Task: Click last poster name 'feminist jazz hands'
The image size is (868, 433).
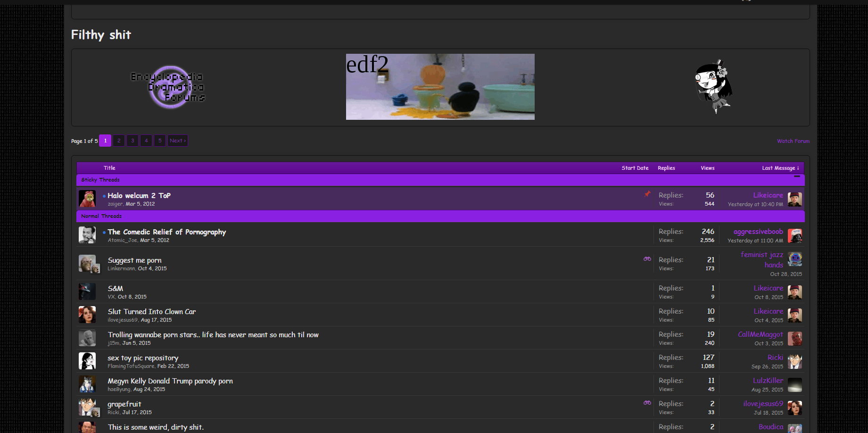Action: coord(762,259)
